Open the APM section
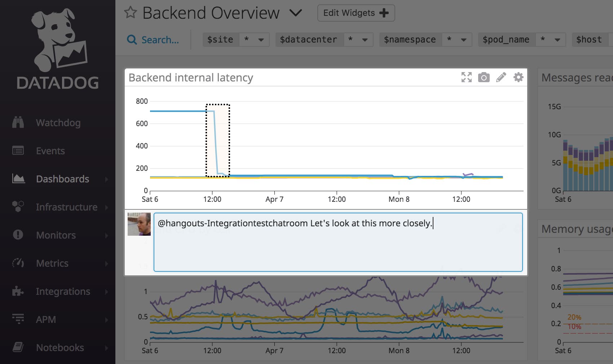The width and height of the screenshot is (613, 364). (x=46, y=319)
